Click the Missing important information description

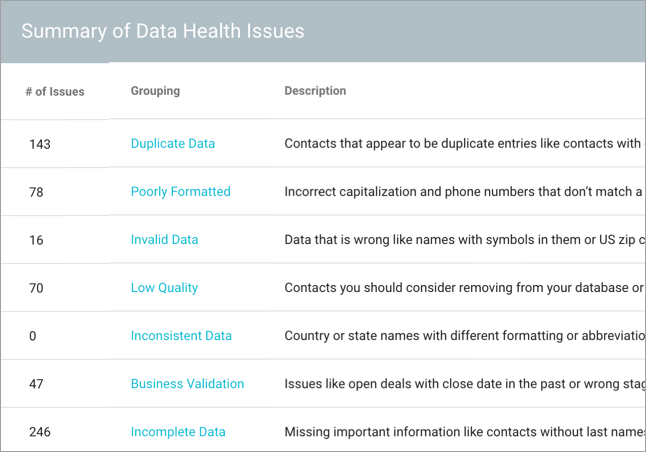[x=462, y=432]
